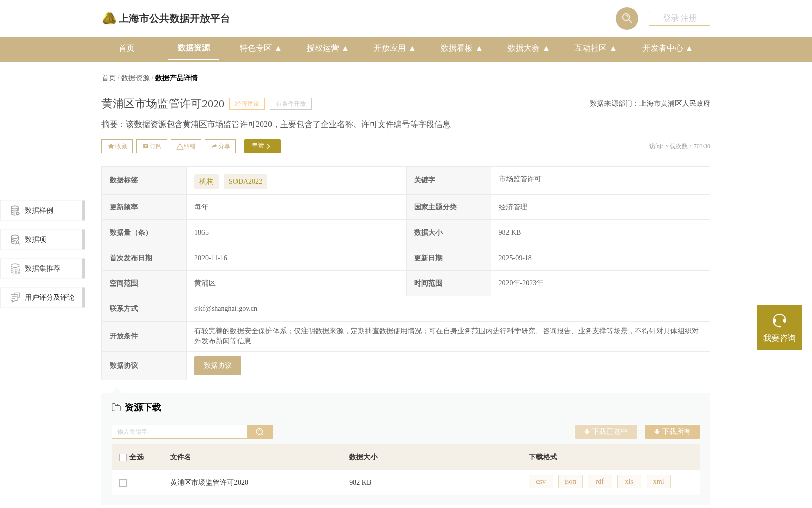Expand the 数据看板 menu

point(461,48)
